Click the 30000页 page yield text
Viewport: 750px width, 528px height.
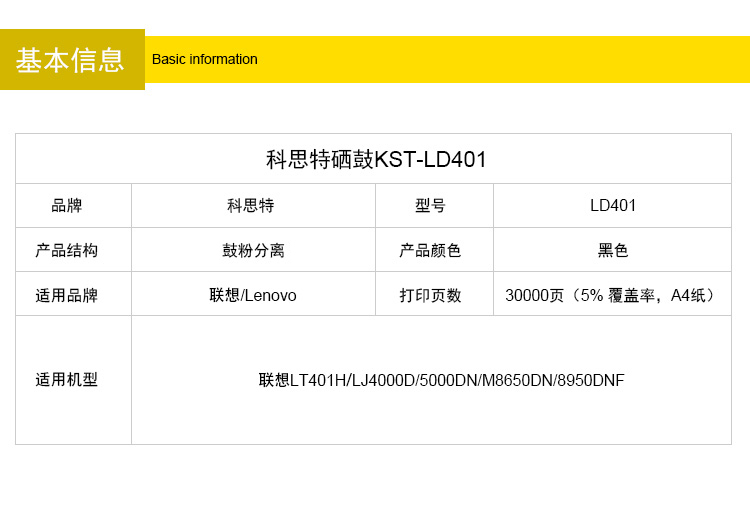535,295
